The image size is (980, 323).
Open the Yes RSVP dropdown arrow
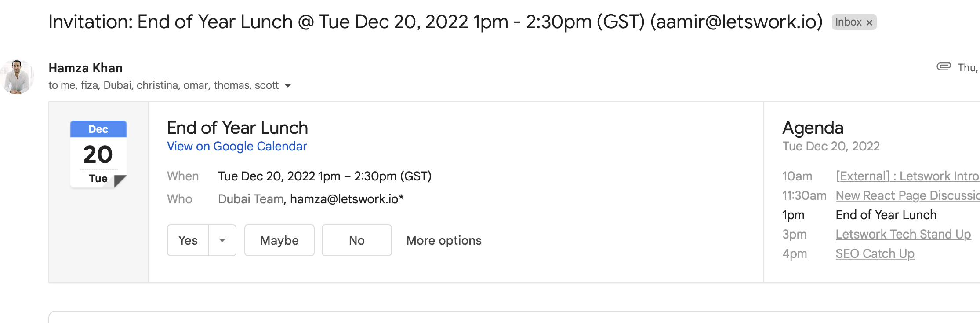pyautogui.click(x=222, y=240)
